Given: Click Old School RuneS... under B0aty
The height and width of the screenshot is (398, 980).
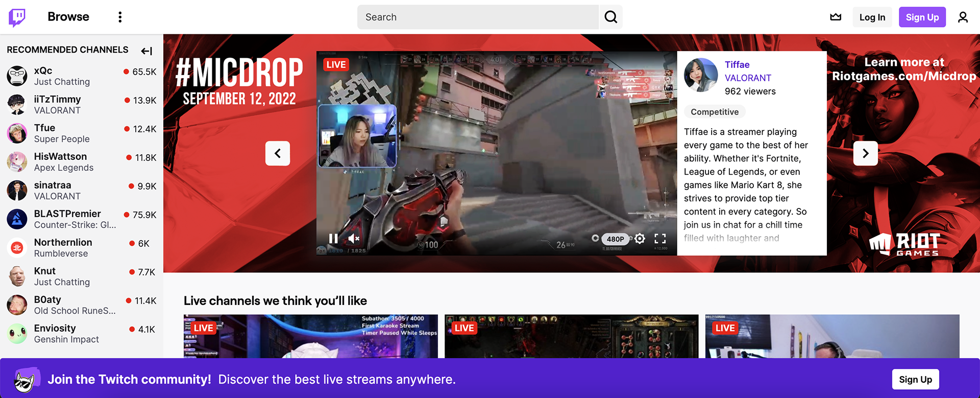Looking at the screenshot, I should pos(75,311).
